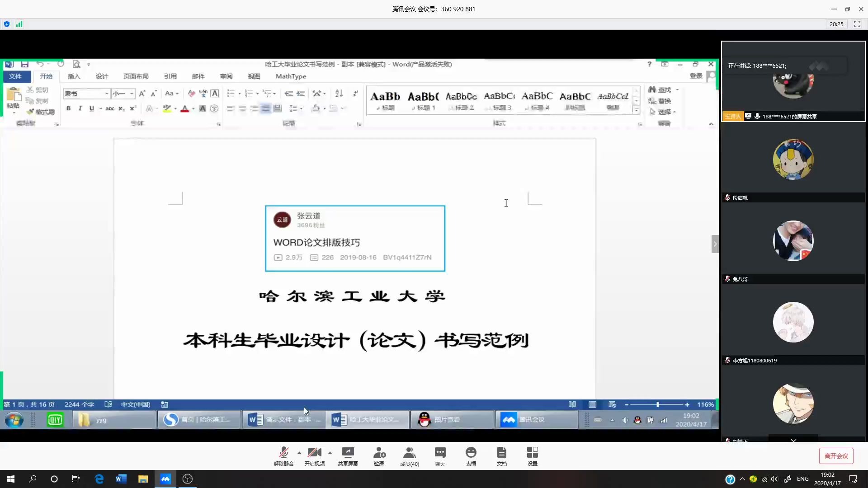Apply italic formatting to text

click(80, 108)
